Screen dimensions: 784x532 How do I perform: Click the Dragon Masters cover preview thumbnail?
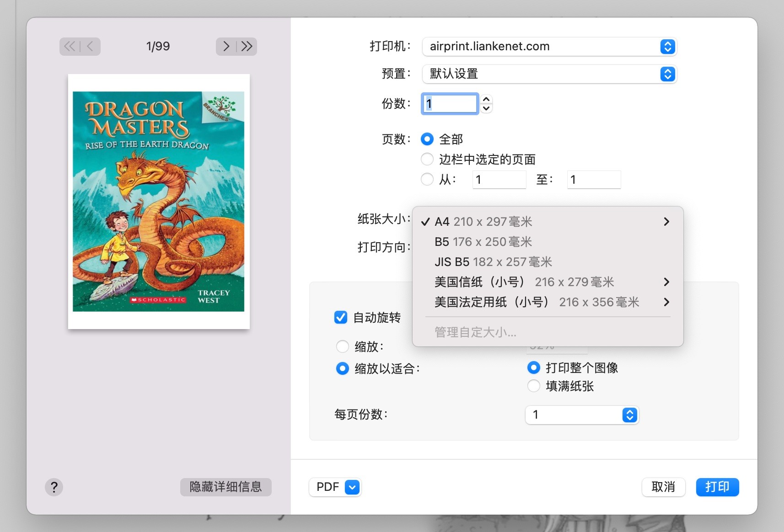pos(159,202)
